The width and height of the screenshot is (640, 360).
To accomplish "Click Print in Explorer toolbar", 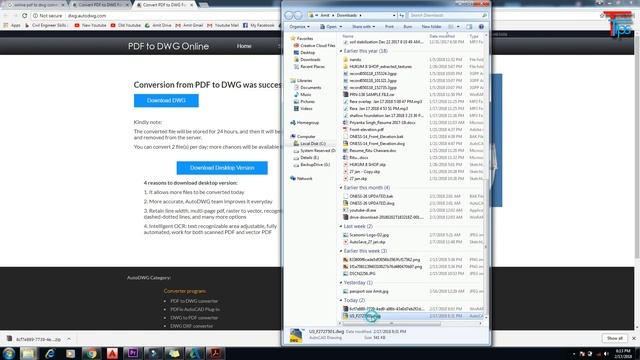I will click(389, 27).
